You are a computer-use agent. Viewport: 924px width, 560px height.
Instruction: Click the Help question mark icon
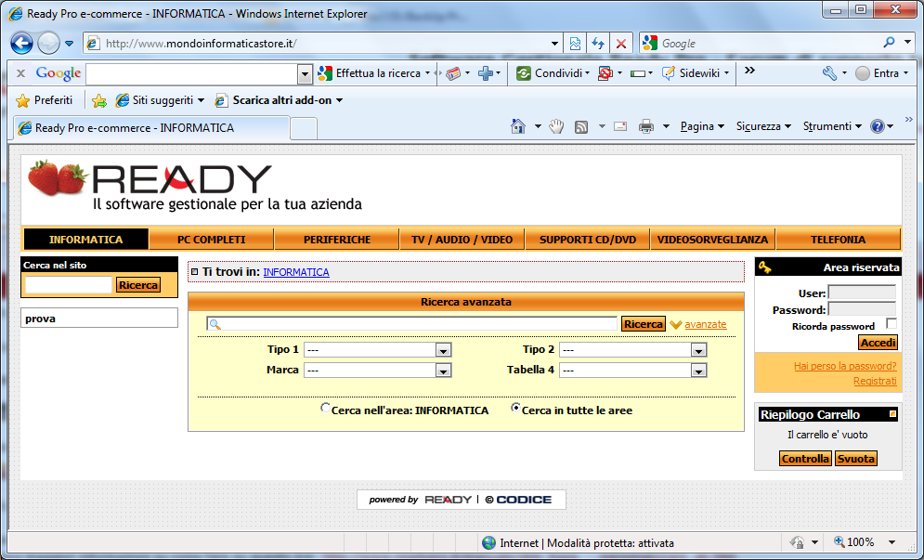[877, 126]
